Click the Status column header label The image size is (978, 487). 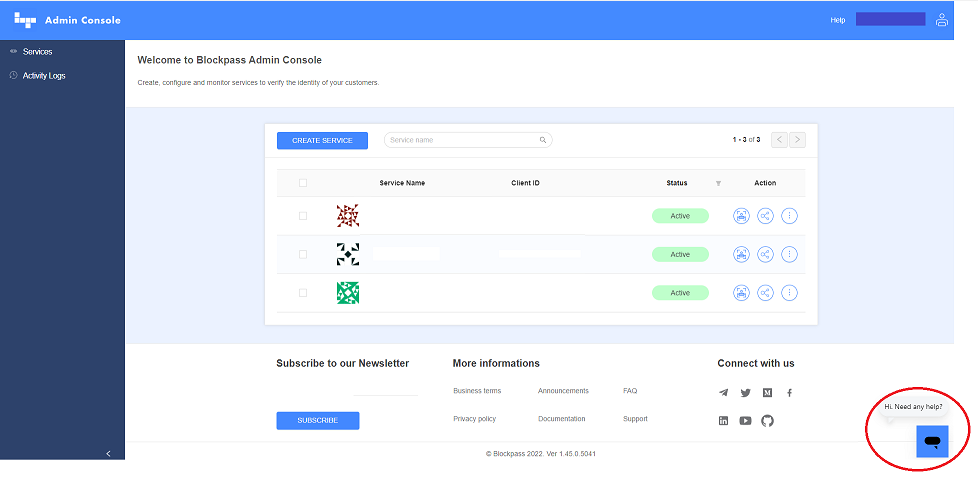tap(677, 183)
